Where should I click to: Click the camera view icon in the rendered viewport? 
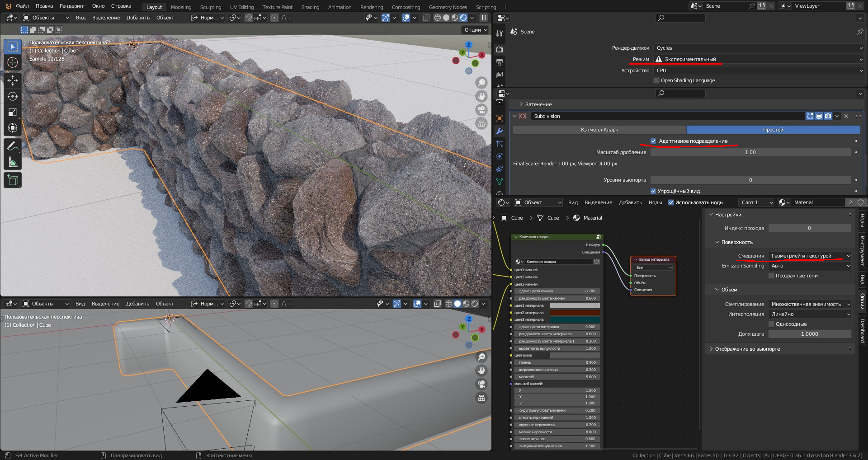481,110
